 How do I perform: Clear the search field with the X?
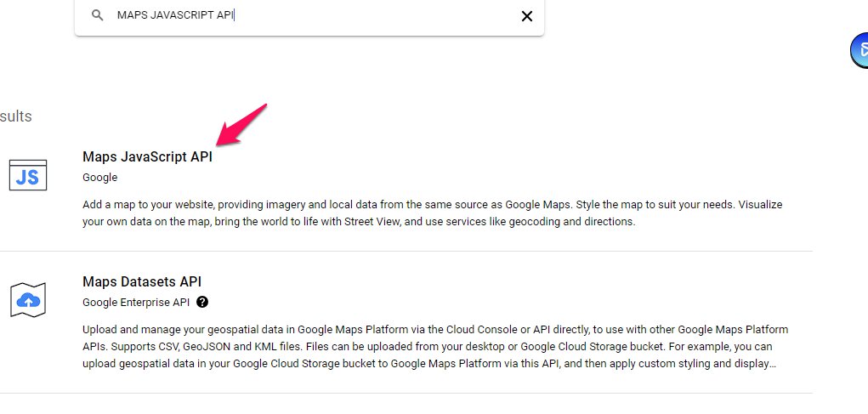click(527, 16)
